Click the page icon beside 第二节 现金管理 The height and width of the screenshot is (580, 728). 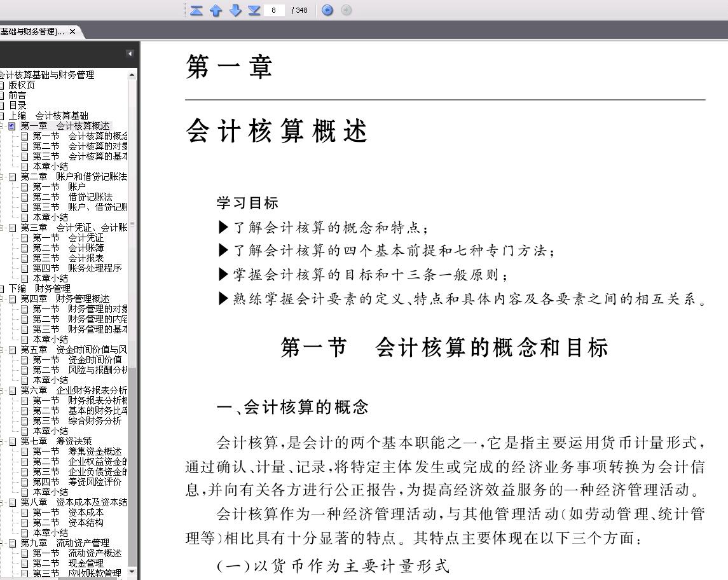click(x=25, y=563)
